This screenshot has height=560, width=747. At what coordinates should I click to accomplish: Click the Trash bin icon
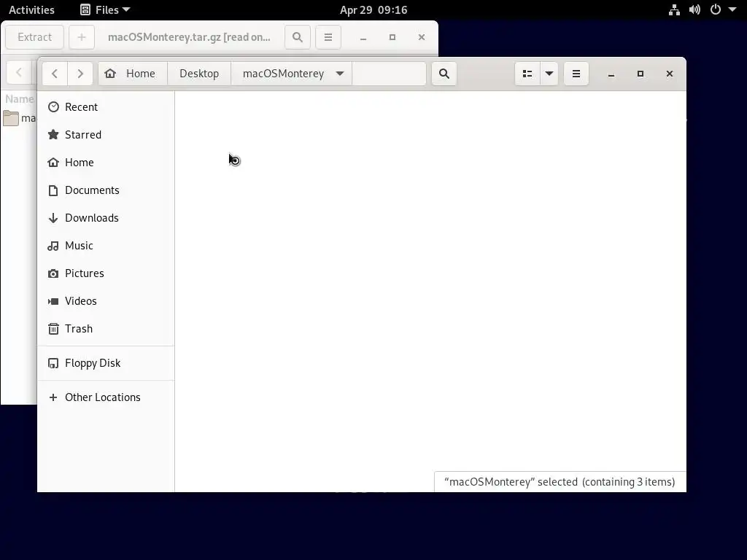53,329
